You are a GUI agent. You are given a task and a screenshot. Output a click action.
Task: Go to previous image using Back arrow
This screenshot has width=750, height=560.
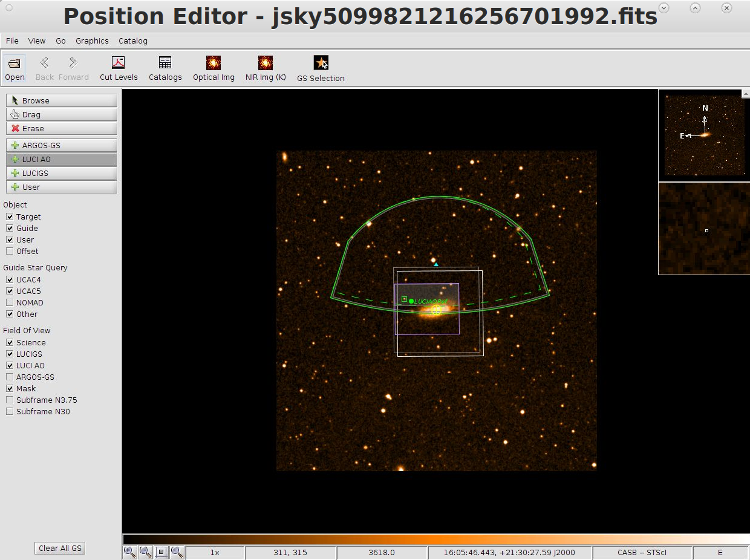pyautogui.click(x=45, y=68)
